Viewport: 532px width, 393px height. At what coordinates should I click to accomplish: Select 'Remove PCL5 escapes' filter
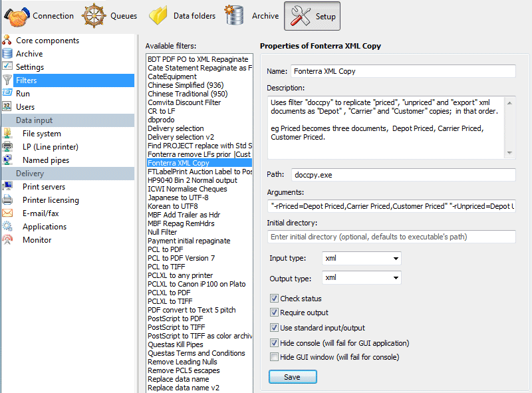click(x=184, y=370)
